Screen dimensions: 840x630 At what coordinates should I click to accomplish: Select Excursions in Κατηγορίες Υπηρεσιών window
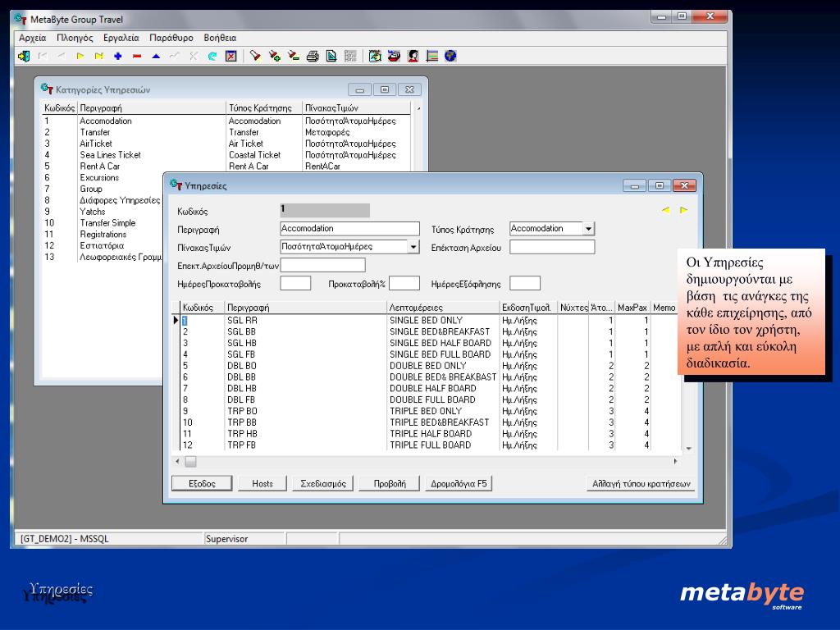[103, 177]
